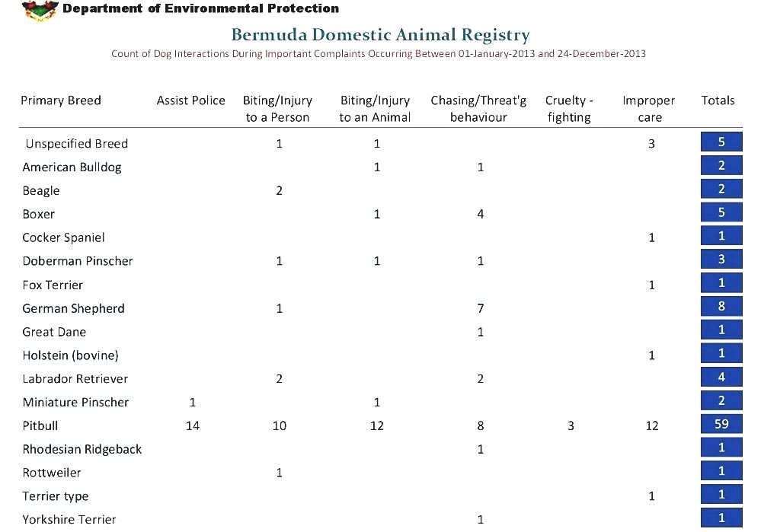This screenshot has height=532, width=761.
Task: Click the Holstein (bovine) row label
Action: point(70,355)
